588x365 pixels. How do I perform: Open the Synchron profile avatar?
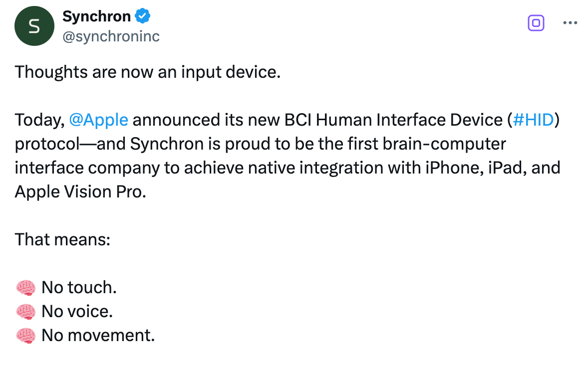pyautogui.click(x=34, y=27)
